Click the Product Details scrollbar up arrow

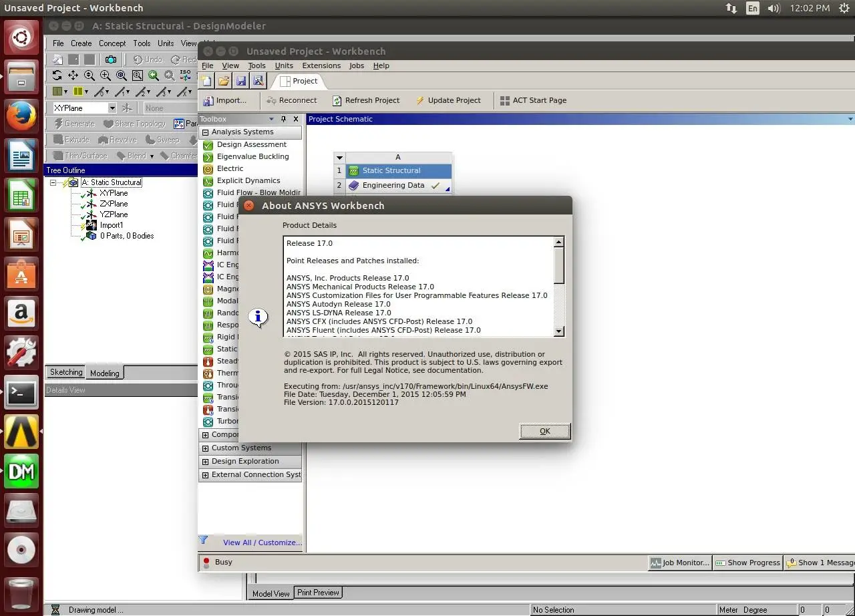tap(559, 242)
